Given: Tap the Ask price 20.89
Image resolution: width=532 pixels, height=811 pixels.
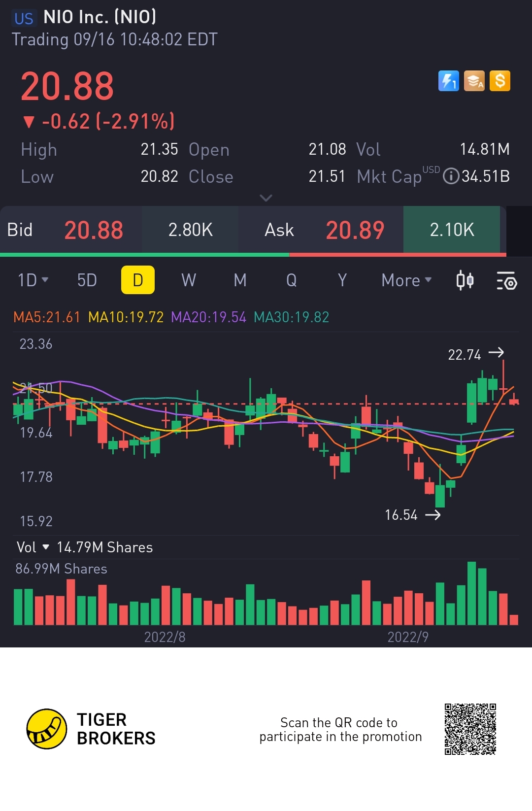Looking at the screenshot, I should (x=355, y=230).
